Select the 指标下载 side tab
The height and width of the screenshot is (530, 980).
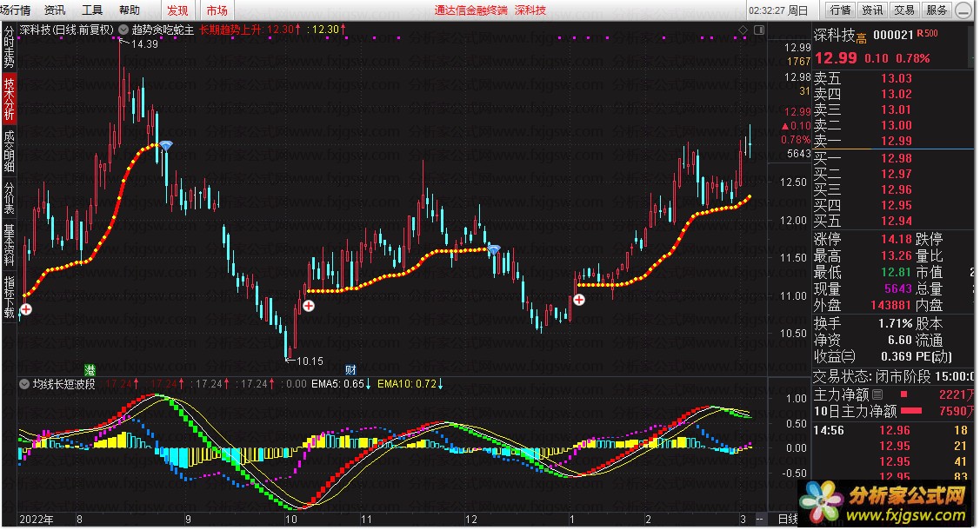coord(9,296)
